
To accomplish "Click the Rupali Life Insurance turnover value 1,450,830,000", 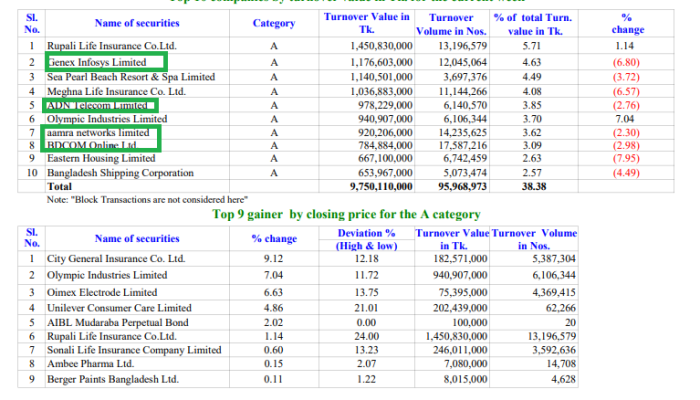I will (x=381, y=46).
